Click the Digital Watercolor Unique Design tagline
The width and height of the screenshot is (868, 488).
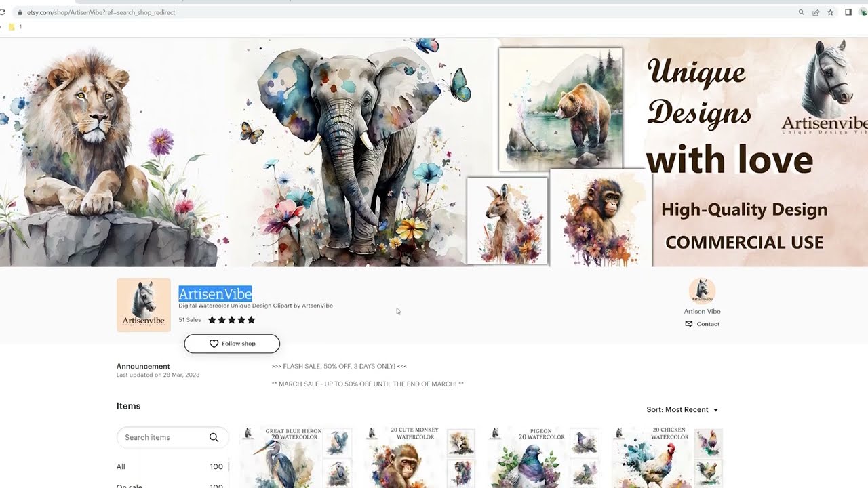click(256, 306)
